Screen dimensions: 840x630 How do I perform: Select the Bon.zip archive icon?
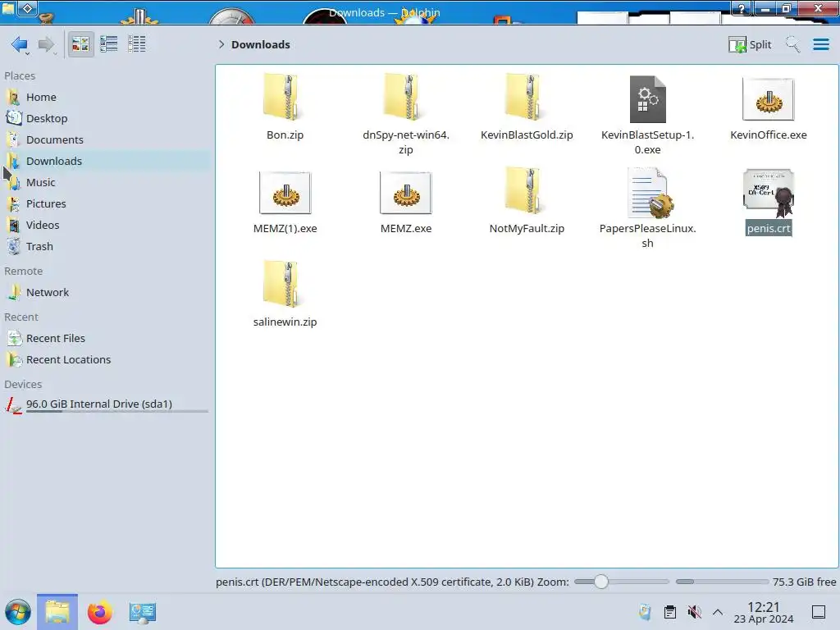pos(285,97)
